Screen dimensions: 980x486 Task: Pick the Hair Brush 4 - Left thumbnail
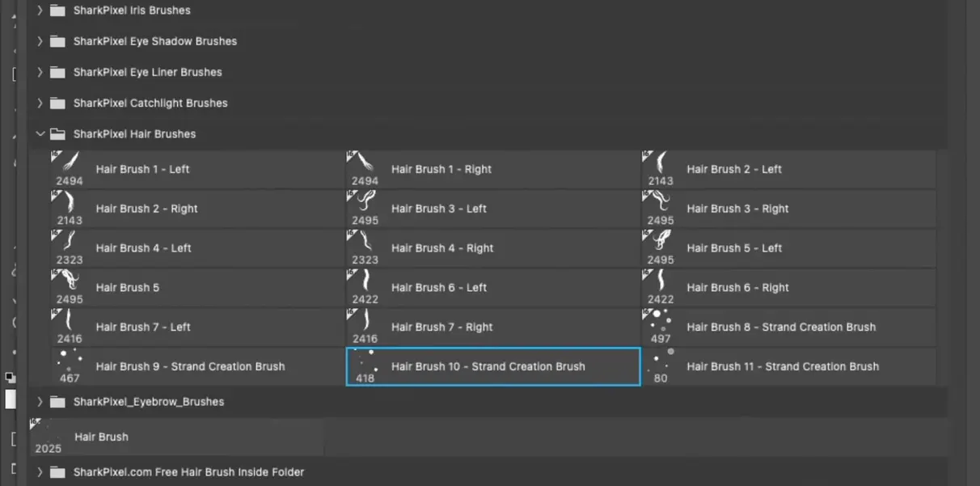pos(70,248)
